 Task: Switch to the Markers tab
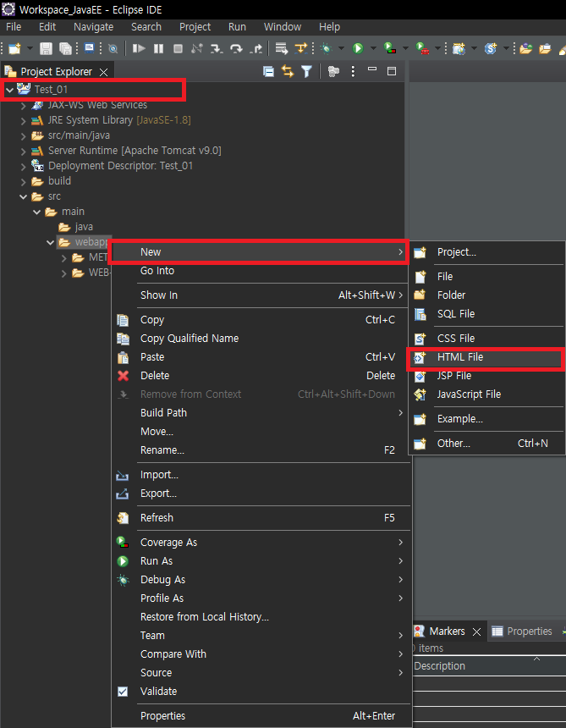coord(447,631)
